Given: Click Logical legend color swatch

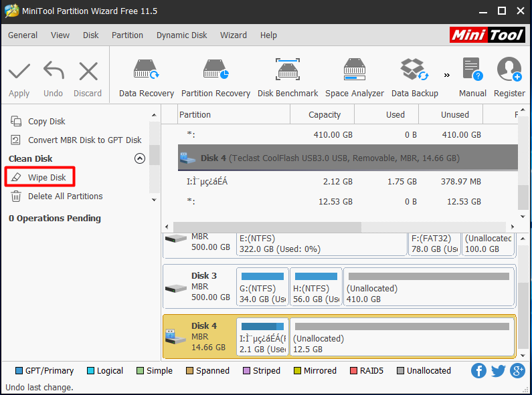Looking at the screenshot, I should click(90, 371).
